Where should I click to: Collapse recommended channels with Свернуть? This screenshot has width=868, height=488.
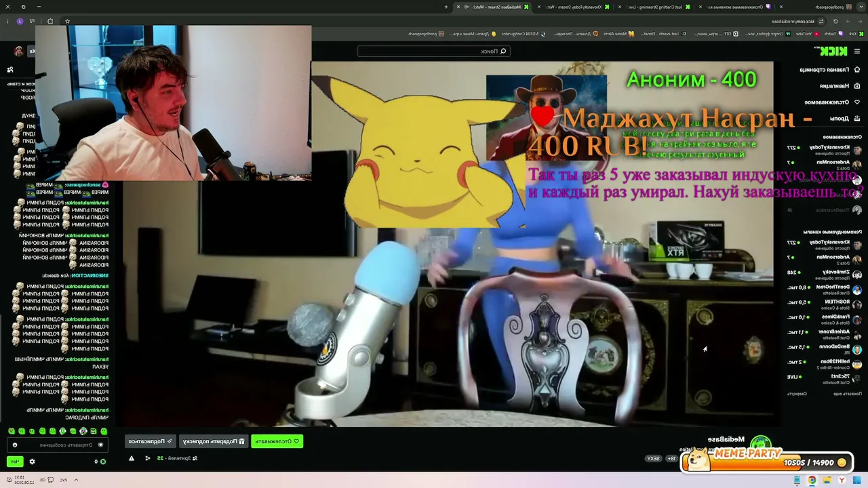pos(797,393)
